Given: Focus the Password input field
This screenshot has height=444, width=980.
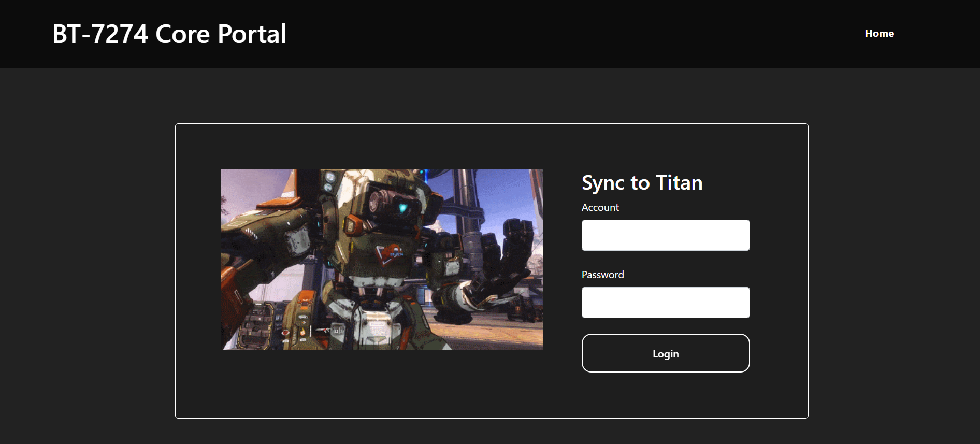Looking at the screenshot, I should tap(665, 303).
